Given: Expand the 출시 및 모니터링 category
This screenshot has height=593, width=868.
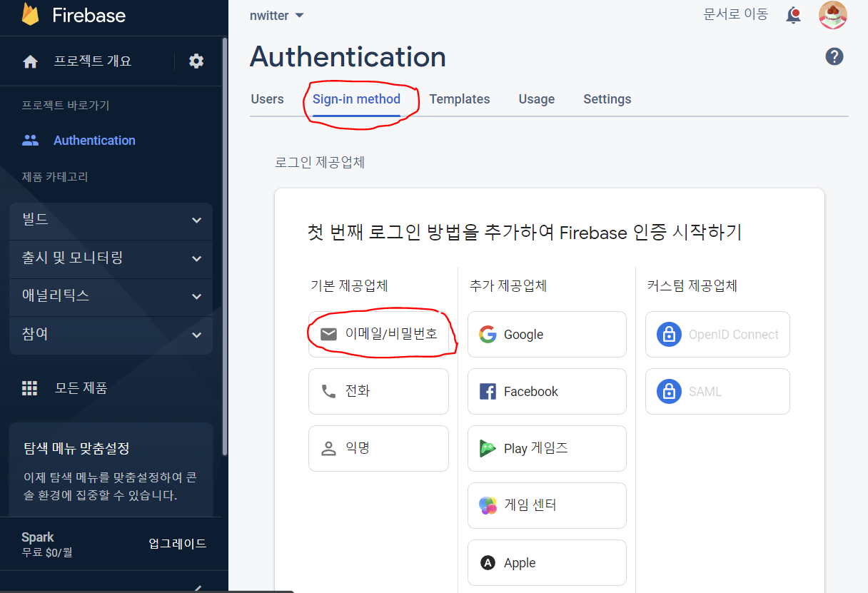Looking at the screenshot, I should [111, 258].
